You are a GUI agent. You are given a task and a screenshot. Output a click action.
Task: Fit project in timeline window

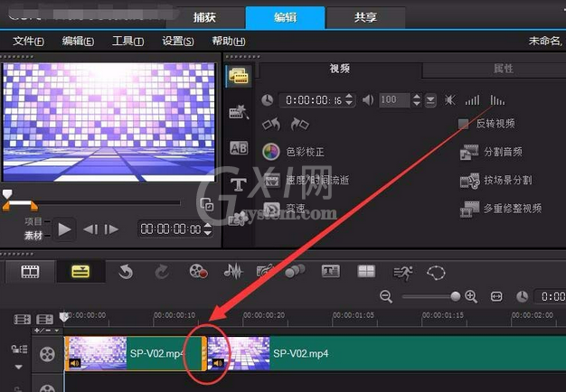click(x=496, y=297)
